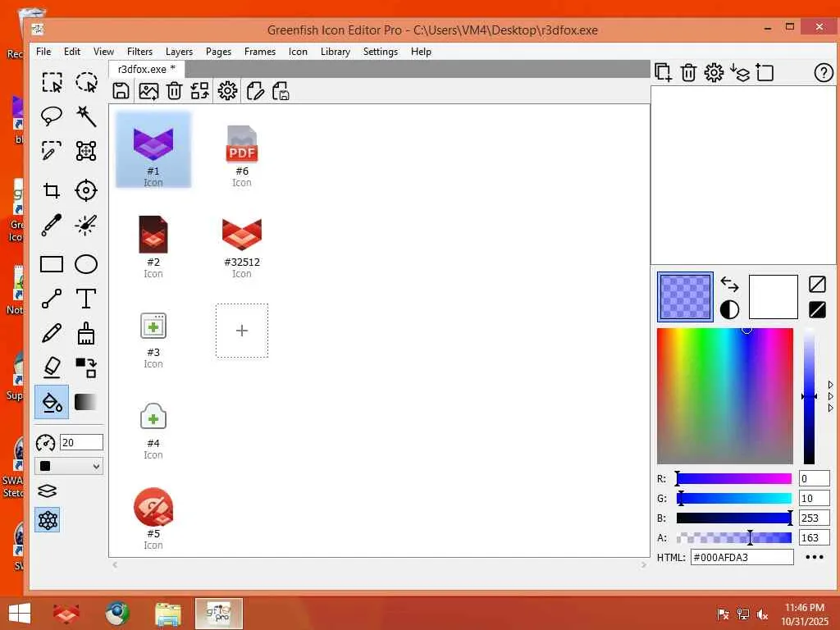The width and height of the screenshot is (840, 630).
Task: Click the add new resource plus box
Action: (242, 331)
